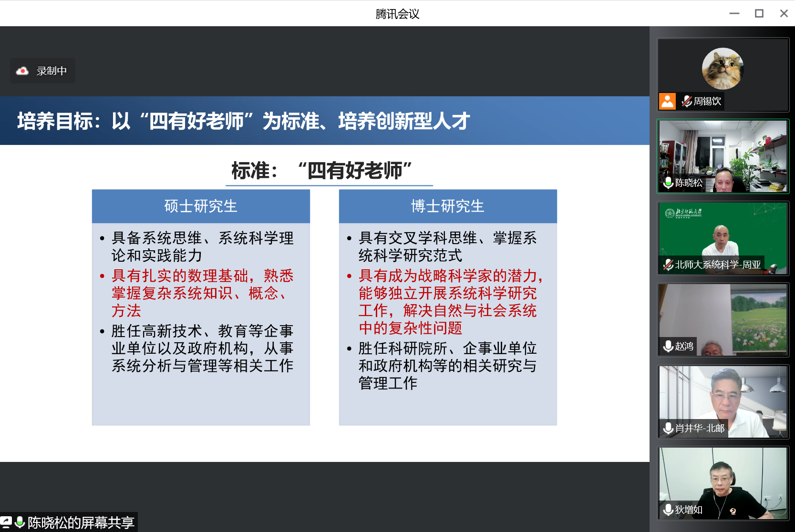Click the orange host icon beside 周锡饮
Viewport: 795px width, 532px height.
(667, 101)
